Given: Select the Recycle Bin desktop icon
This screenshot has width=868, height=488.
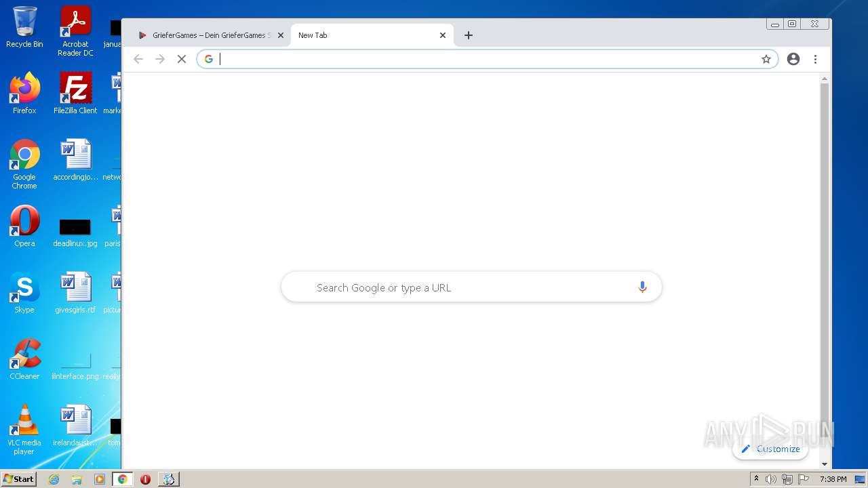Looking at the screenshot, I should coord(24,27).
